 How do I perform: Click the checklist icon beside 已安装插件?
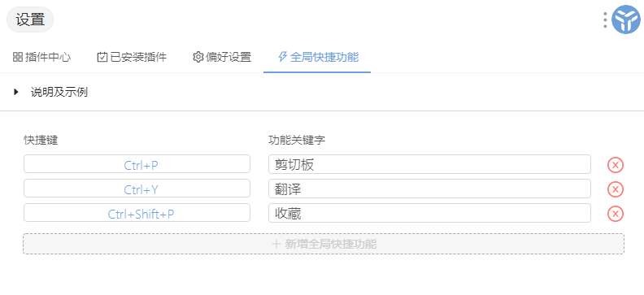pyautogui.click(x=102, y=57)
